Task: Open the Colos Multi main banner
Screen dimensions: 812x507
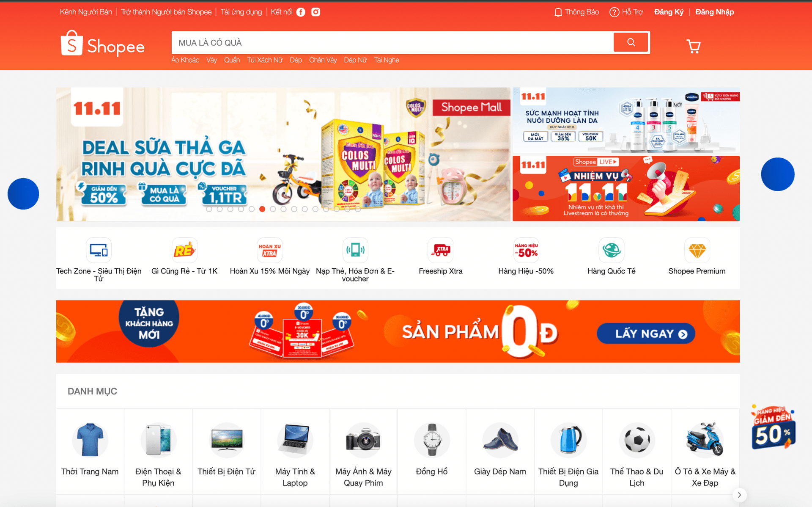Action: click(283, 154)
